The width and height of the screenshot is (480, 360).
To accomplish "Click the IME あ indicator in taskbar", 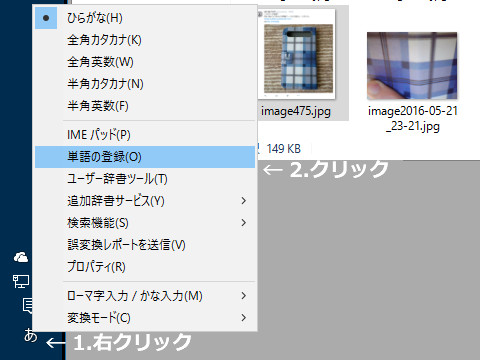I will [30, 335].
